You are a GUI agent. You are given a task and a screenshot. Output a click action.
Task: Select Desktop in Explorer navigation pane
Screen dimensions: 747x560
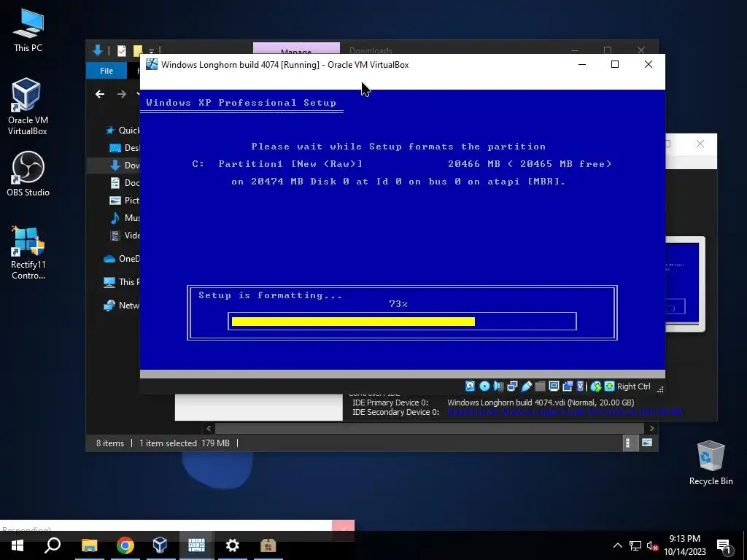click(x=124, y=147)
